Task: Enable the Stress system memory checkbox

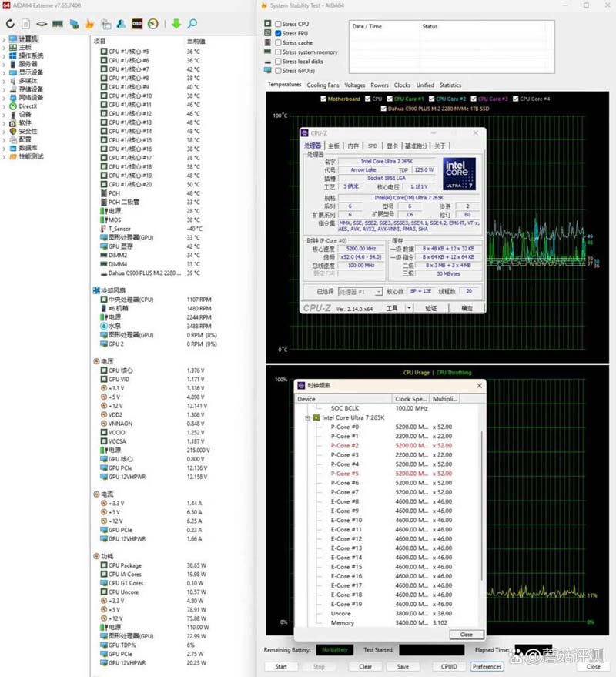Action: tap(279, 52)
